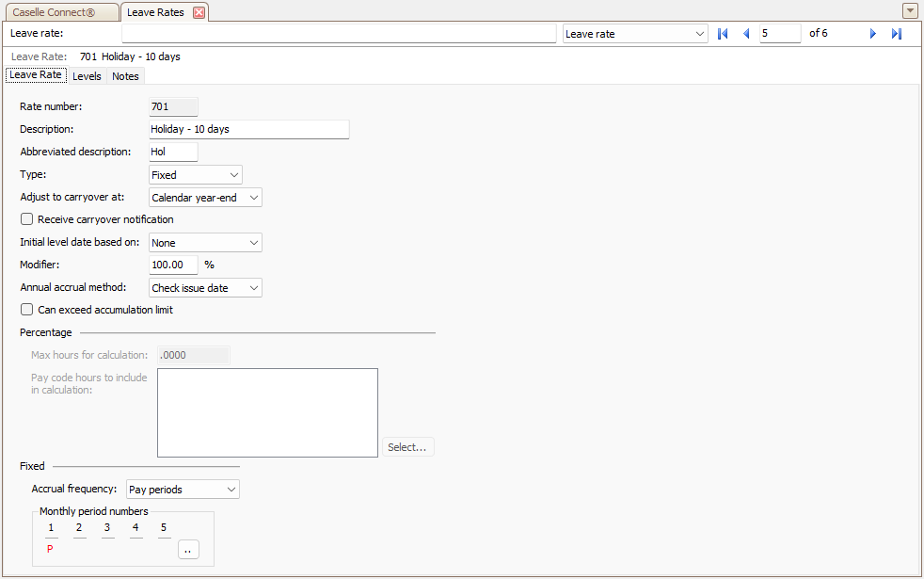Image resolution: width=924 pixels, height=579 pixels.
Task: Close the Leave Rates tab
Action: (x=199, y=12)
